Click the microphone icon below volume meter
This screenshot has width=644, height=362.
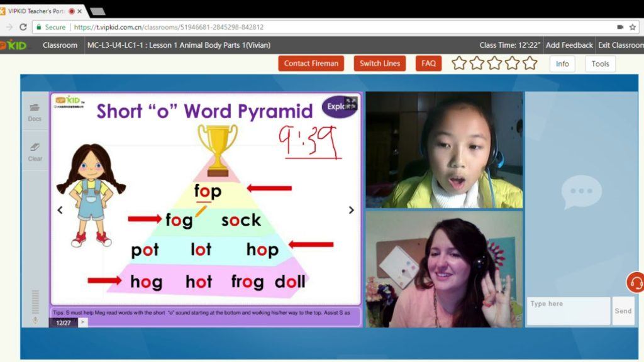coord(35,320)
